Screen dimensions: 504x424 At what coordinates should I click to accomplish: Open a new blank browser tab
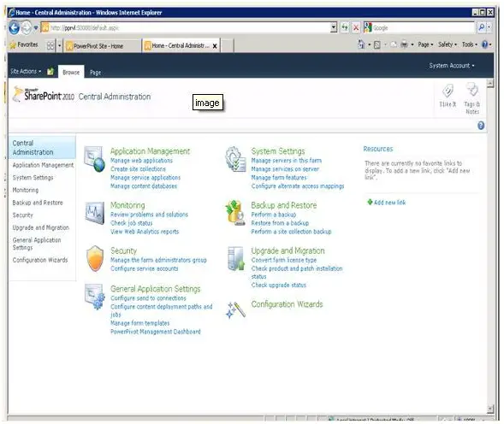click(x=227, y=46)
